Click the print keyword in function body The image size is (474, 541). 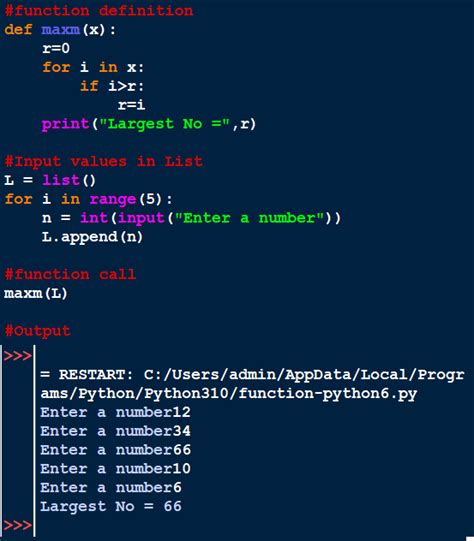pos(66,124)
